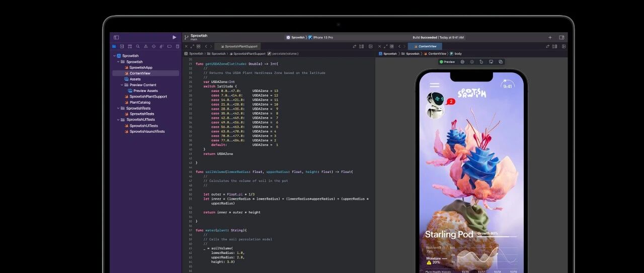Click the main branch source control icon

[186, 37]
